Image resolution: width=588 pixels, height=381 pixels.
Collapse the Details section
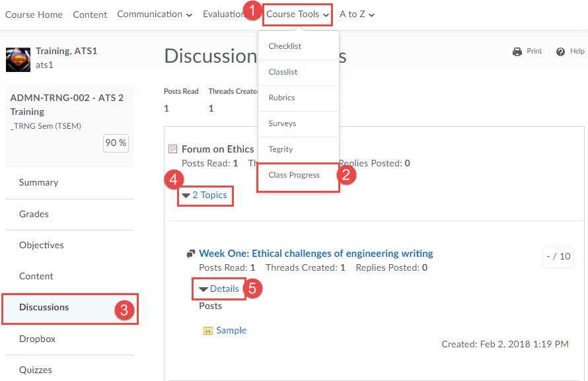(219, 289)
